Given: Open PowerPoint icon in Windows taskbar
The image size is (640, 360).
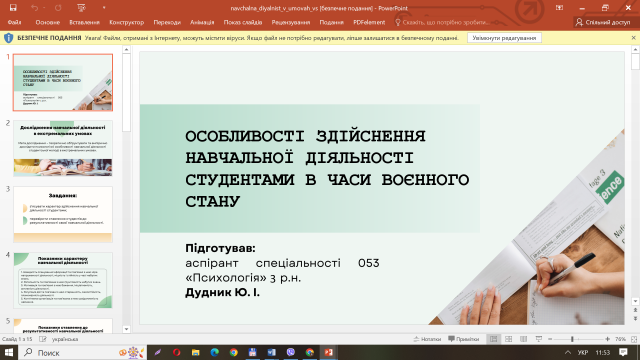Looking at the screenshot, I should click(x=329, y=352).
